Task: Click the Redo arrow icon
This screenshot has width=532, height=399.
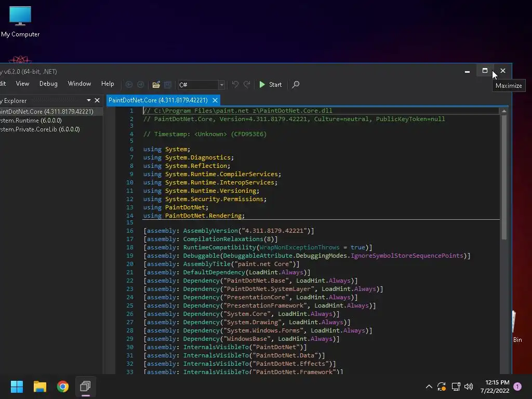Action: pos(247,85)
